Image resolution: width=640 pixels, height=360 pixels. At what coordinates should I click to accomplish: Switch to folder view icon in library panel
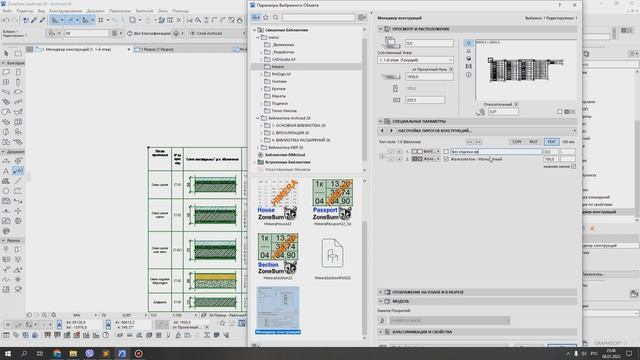[x=256, y=17]
